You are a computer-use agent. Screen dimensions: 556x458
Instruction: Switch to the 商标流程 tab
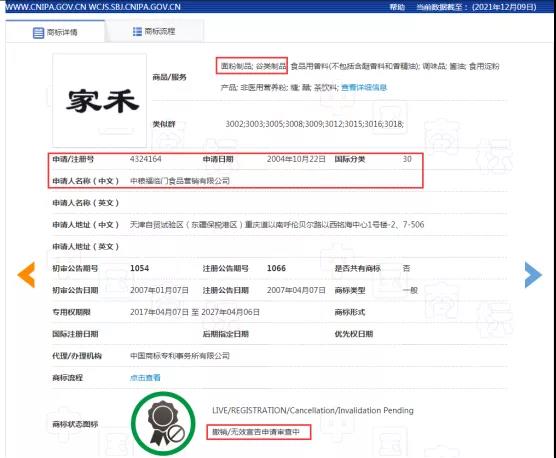(154, 32)
